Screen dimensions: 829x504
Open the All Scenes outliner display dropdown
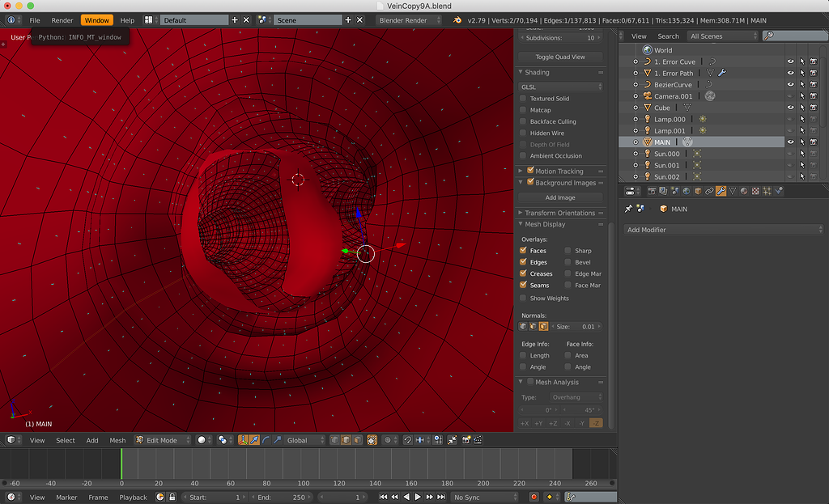pyautogui.click(x=723, y=36)
